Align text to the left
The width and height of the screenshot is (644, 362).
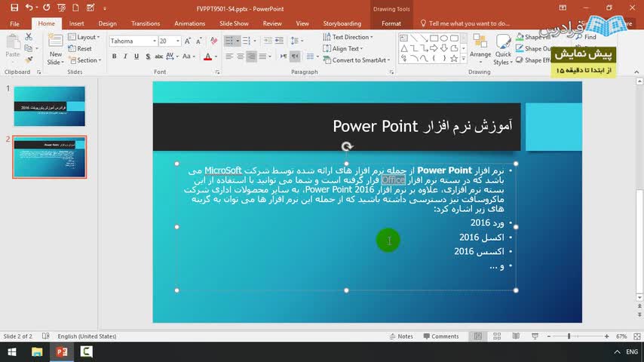pos(229,57)
